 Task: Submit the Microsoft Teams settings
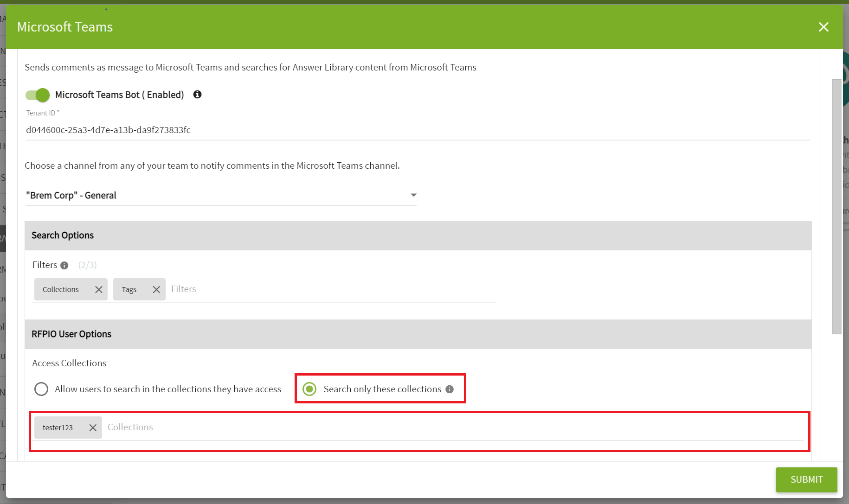pyautogui.click(x=806, y=479)
